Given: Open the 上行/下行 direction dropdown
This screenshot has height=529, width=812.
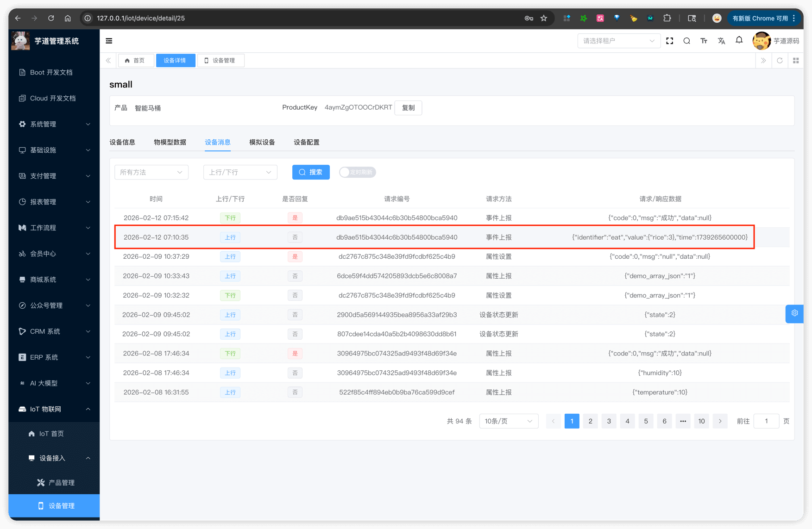Looking at the screenshot, I should 240,172.
